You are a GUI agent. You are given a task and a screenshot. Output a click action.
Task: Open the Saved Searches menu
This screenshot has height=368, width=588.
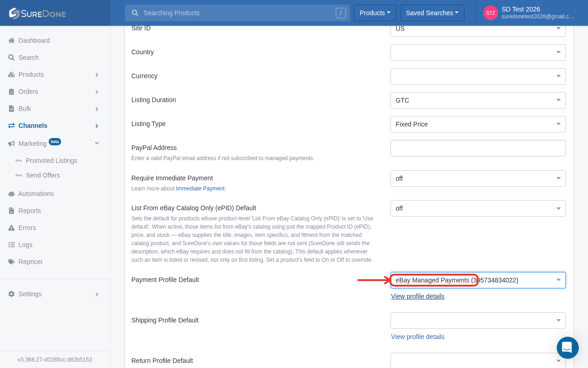pos(432,13)
